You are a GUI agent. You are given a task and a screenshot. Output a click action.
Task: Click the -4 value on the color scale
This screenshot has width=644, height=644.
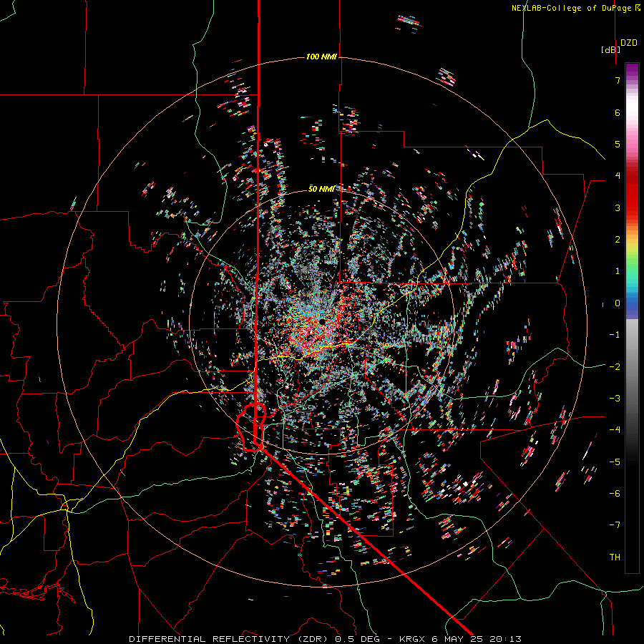[615, 430]
